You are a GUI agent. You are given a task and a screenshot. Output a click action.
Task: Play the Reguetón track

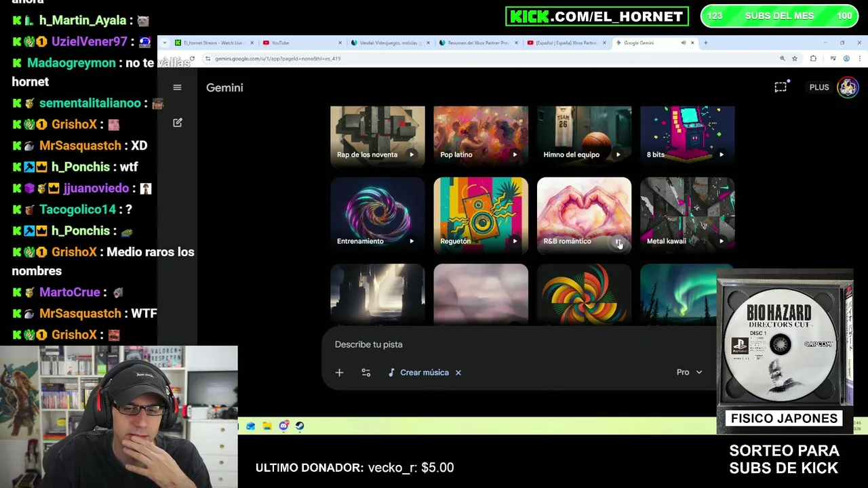coord(515,241)
